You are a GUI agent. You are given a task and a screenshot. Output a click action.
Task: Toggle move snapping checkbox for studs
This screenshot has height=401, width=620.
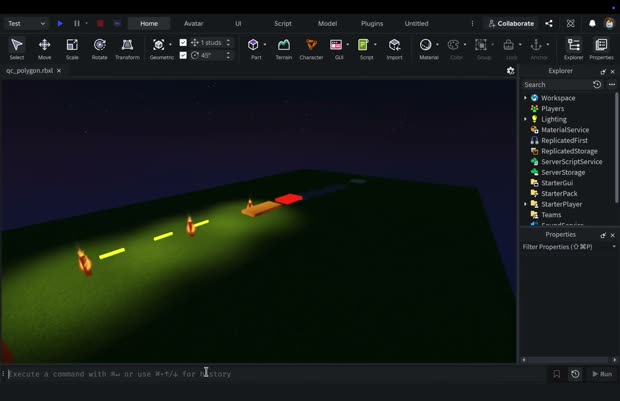coord(183,42)
